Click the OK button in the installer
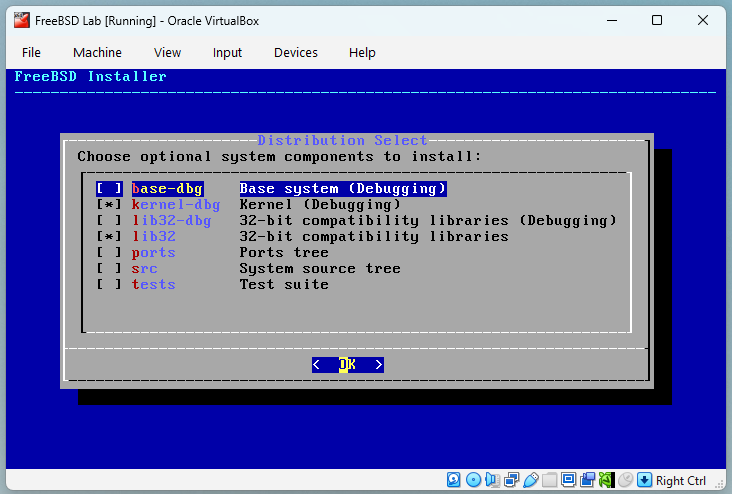The height and width of the screenshot is (494, 732). [348, 365]
